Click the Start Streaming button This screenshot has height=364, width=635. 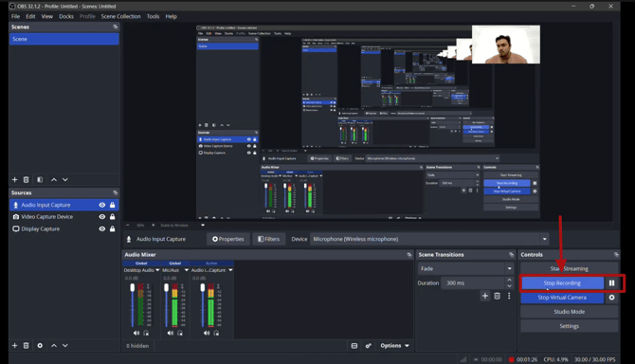pos(569,268)
